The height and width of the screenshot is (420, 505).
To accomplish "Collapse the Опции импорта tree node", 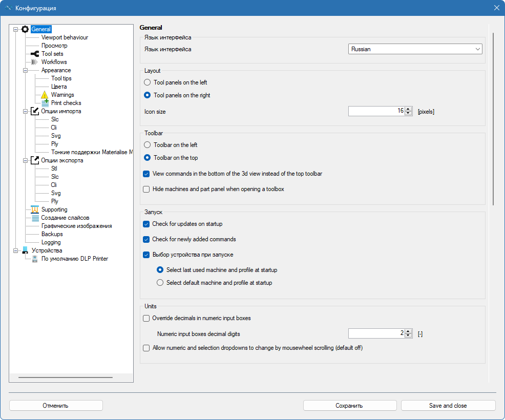I will (x=26, y=112).
